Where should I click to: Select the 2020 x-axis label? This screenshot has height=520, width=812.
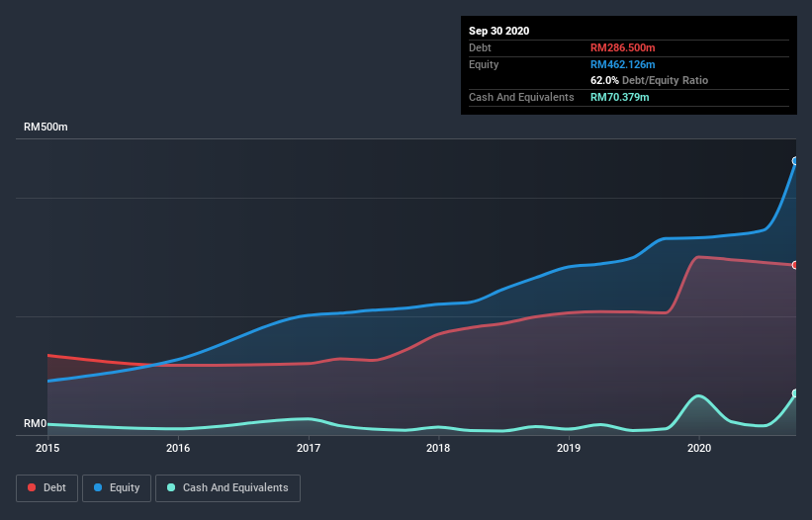[x=699, y=448]
